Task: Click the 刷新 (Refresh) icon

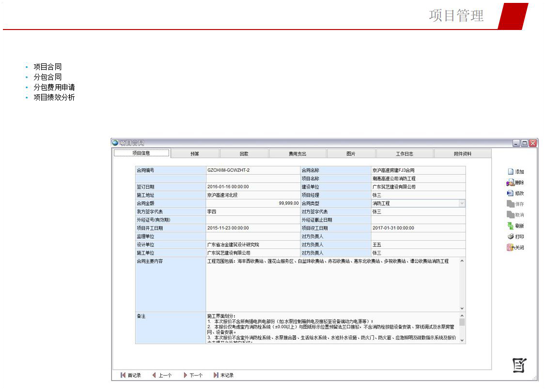Action: coord(510,226)
